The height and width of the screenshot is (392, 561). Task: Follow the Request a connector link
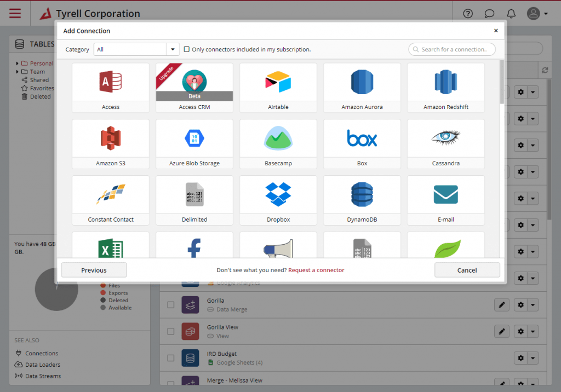point(316,270)
